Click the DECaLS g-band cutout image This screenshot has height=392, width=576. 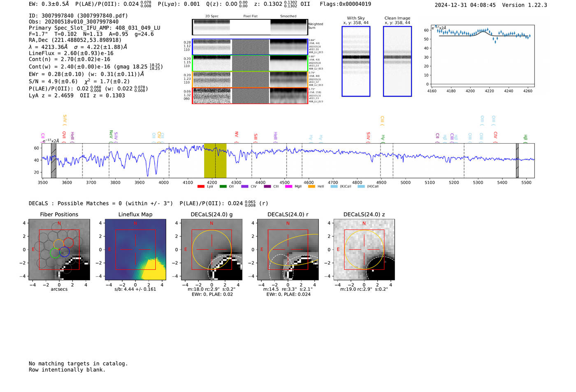(211, 250)
